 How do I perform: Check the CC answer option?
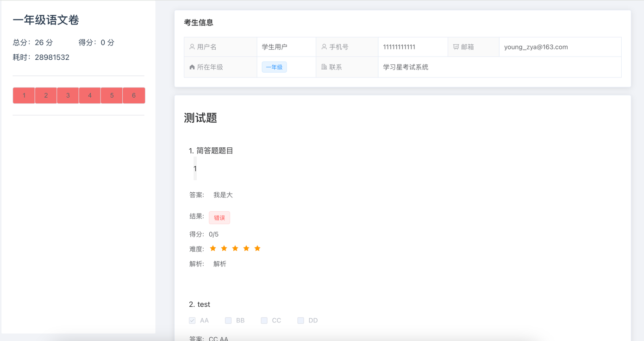(x=264, y=320)
